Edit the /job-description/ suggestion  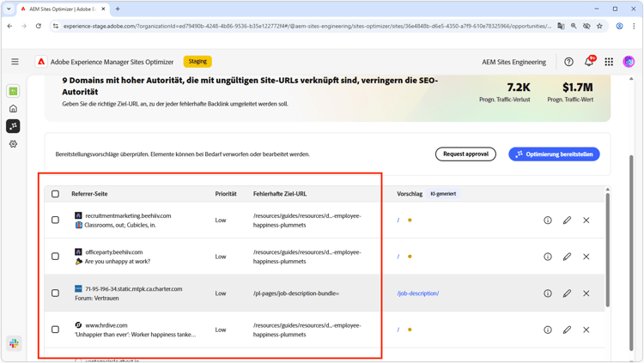(567, 293)
